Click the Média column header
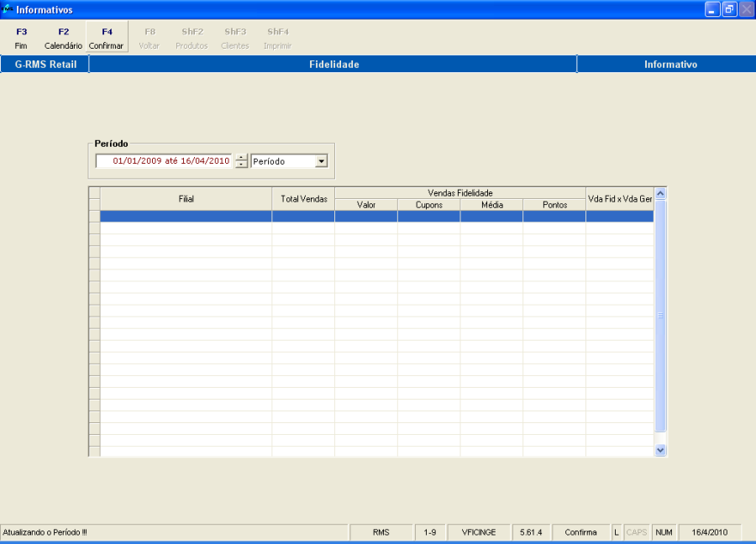 coord(491,205)
